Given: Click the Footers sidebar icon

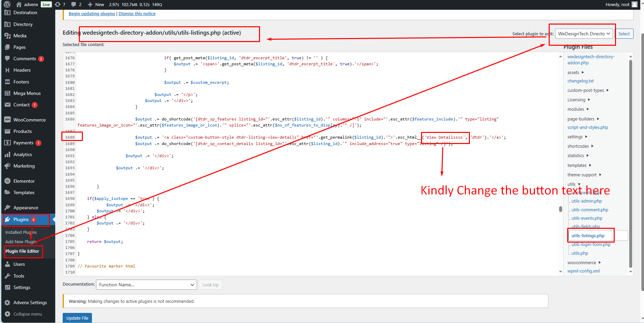Looking at the screenshot, I should 7,82.
